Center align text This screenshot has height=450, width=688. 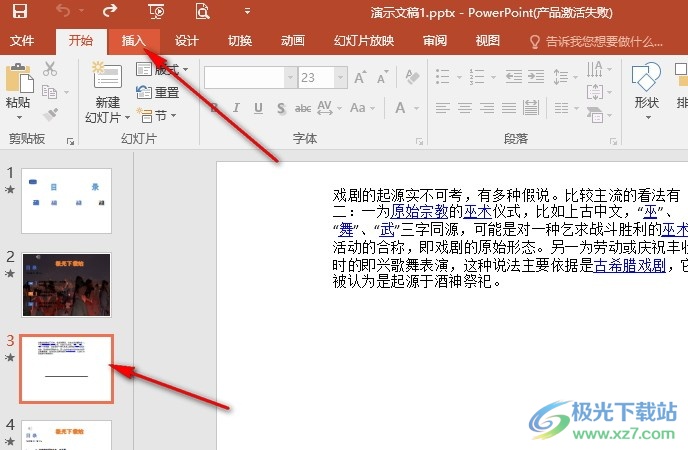tap(465, 107)
